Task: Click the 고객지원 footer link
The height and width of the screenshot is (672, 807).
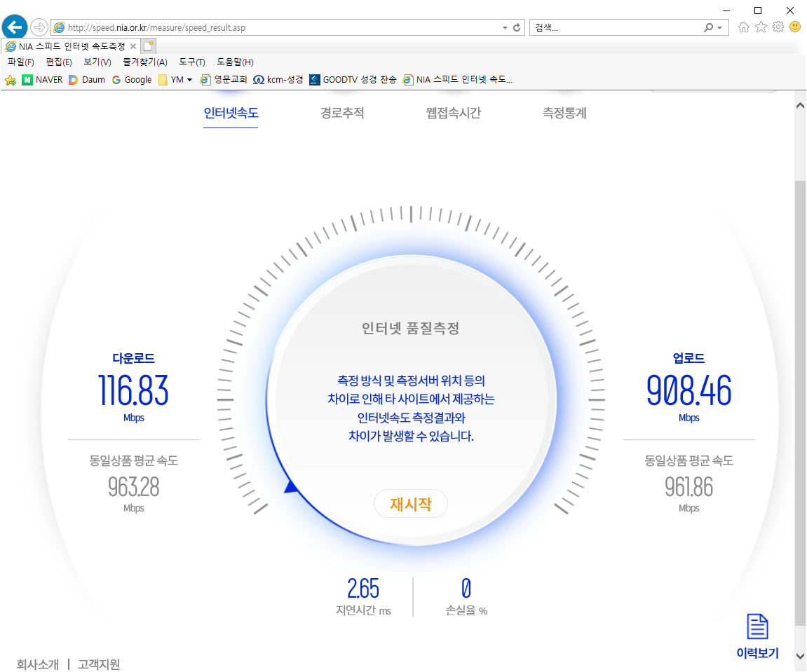Action: pos(99,664)
